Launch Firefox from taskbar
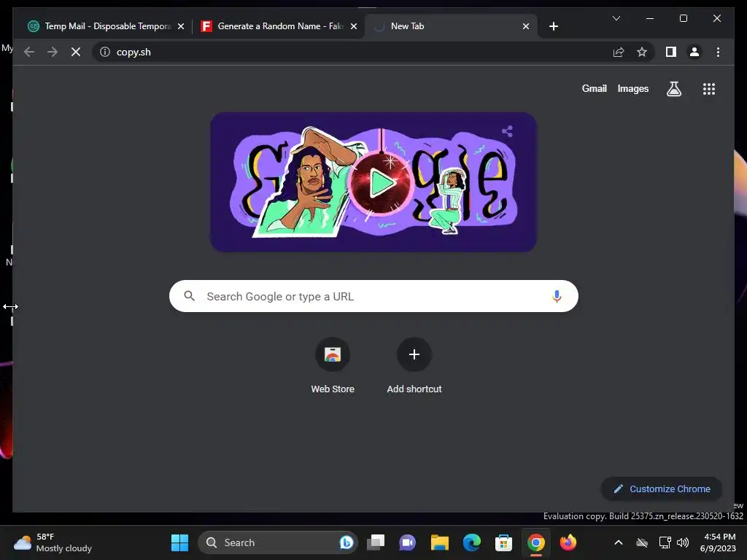The width and height of the screenshot is (747, 560). coord(568,542)
